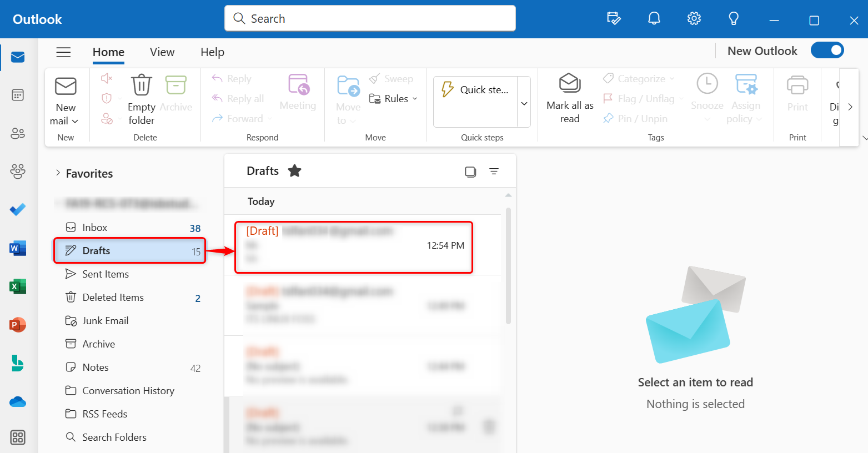868x453 pixels.
Task: Click the Filter icon in Drafts header
Action: coord(494,172)
